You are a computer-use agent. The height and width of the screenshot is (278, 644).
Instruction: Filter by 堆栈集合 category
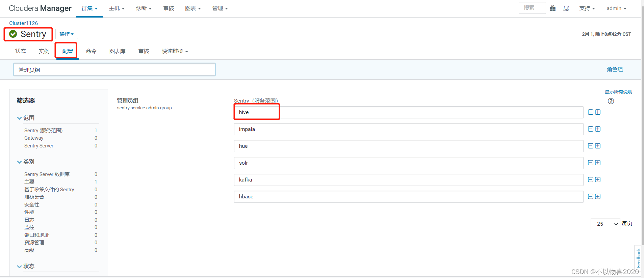34,197
